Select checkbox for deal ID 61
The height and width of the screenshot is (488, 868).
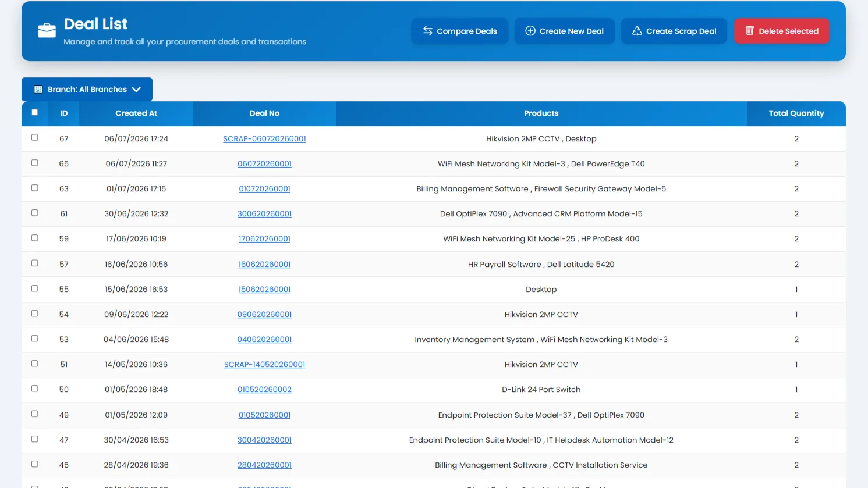[x=35, y=213]
